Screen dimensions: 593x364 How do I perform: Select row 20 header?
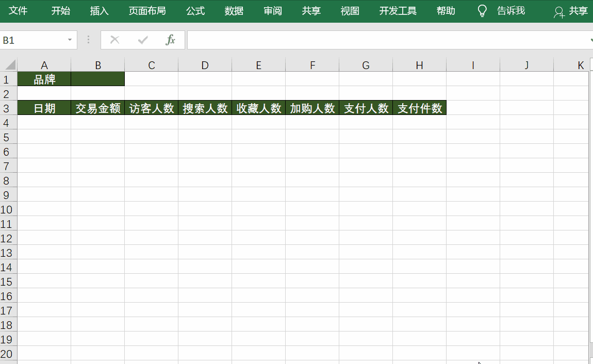pos(8,353)
